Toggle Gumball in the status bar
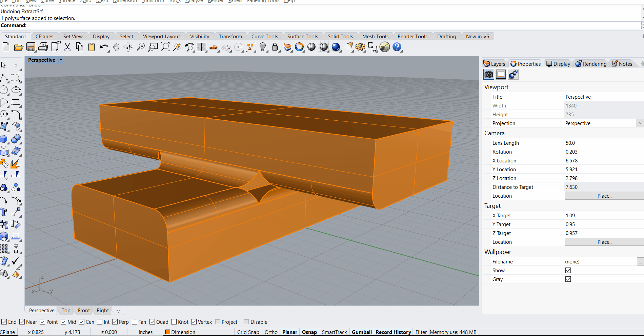The image size is (644, 336). tap(362, 332)
